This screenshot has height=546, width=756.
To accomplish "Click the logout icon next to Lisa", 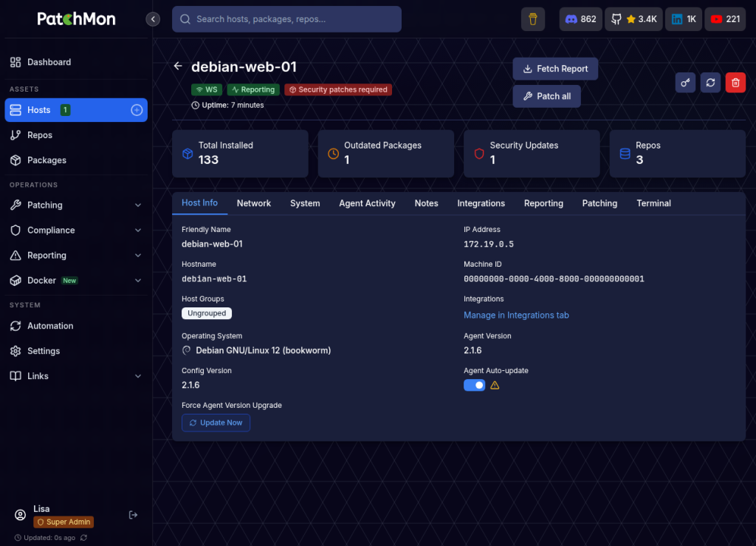I will [134, 515].
